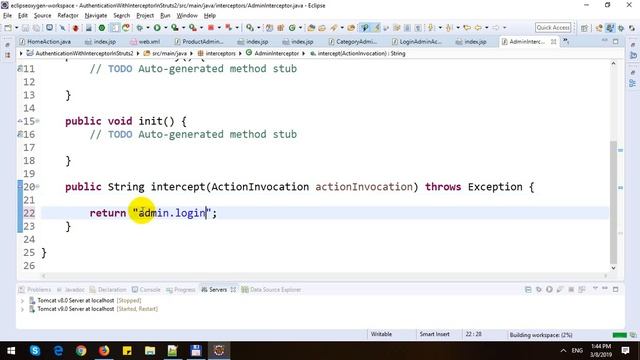
Task: Switch to the highlighted Java EE perspective icon
Action: pos(610,28)
